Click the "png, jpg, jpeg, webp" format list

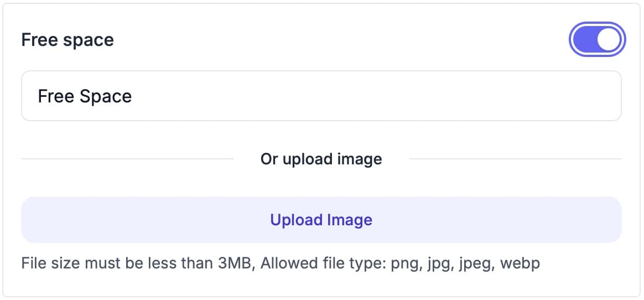tap(465, 263)
